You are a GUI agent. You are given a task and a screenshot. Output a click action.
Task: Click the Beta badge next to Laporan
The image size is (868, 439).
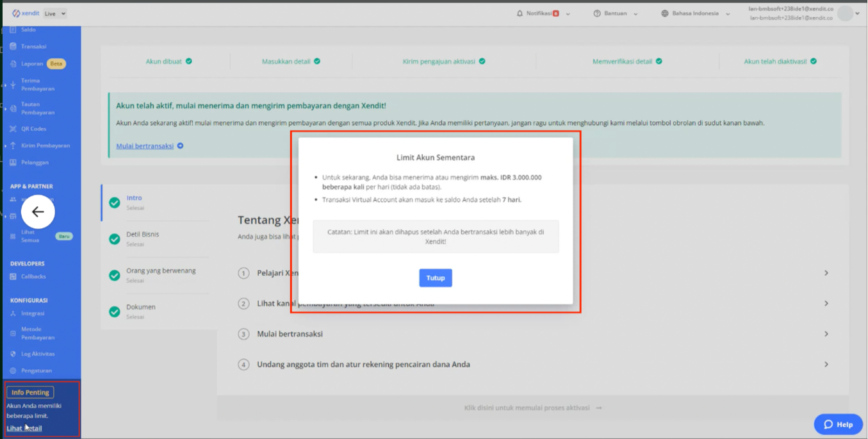[56, 64]
